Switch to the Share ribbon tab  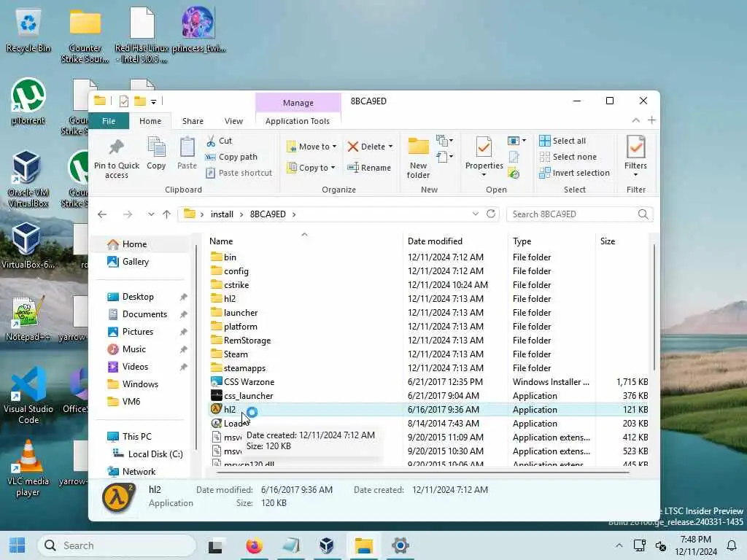click(x=193, y=121)
